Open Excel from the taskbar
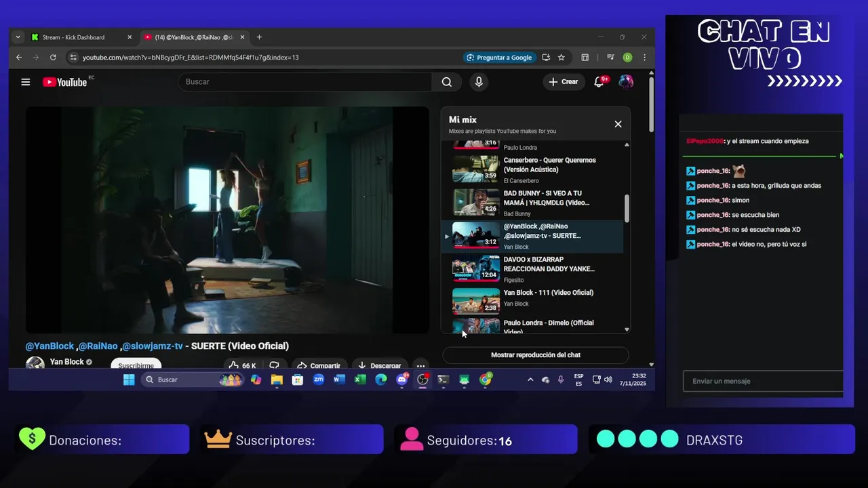The height and width of the screenshot is (488, 868). pyautogui.click(x=360, y=380)
